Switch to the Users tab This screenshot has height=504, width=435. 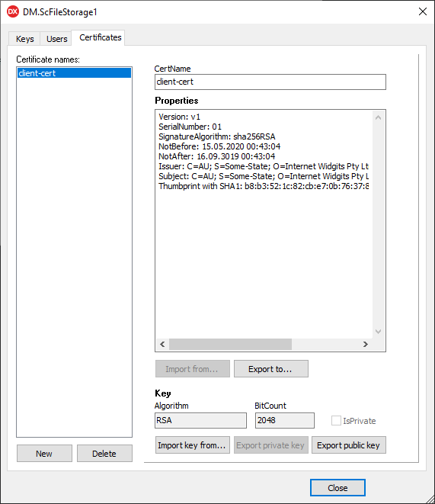(x=56, y=39)
